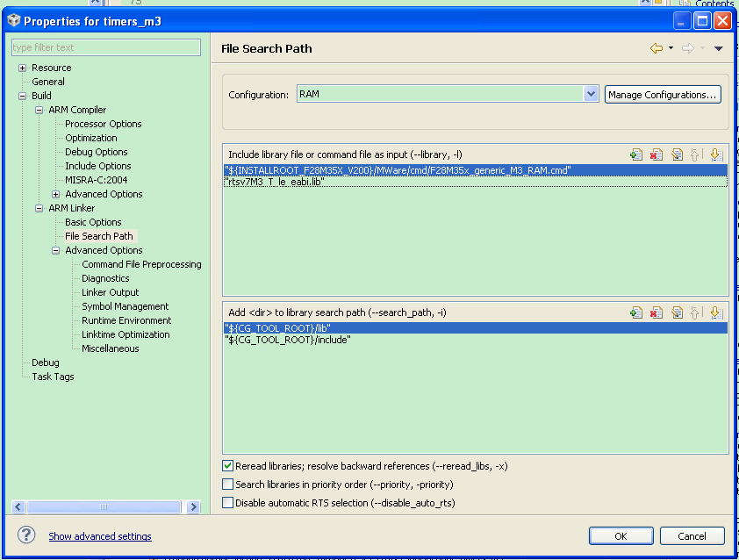Open Linker Output page
739x560 pixels.
111,292
